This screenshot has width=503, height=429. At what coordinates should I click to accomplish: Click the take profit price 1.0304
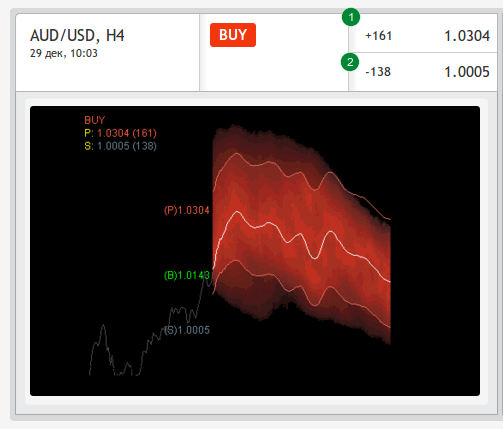pos(467,36)
